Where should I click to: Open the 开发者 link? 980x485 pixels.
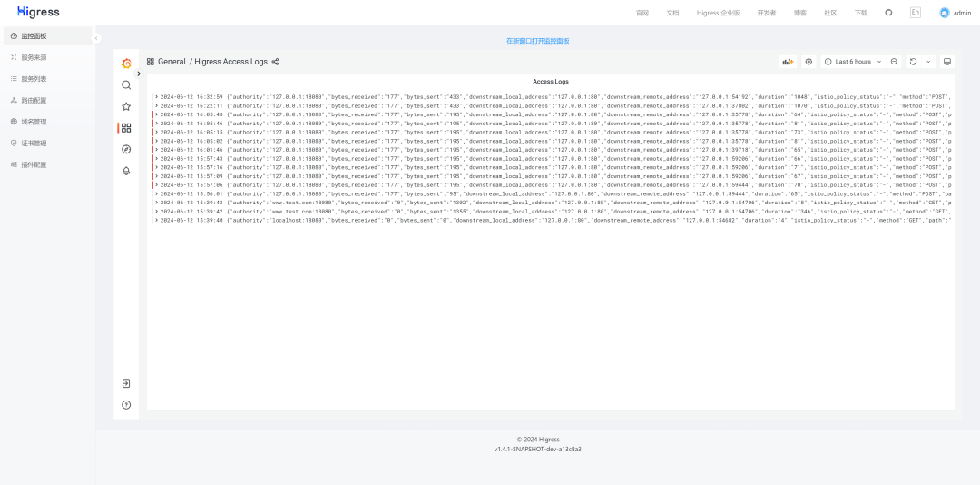(x=766, y=13)
